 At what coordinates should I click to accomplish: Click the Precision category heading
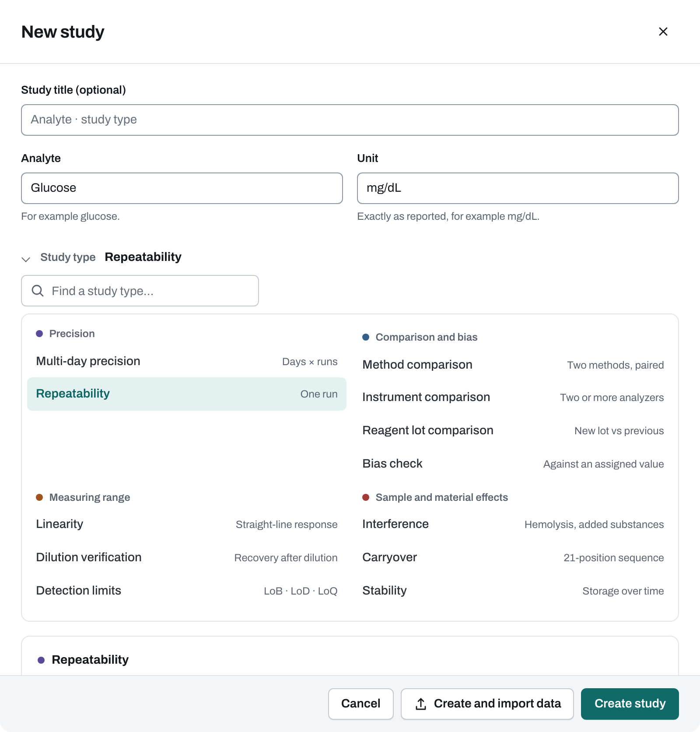72,334
